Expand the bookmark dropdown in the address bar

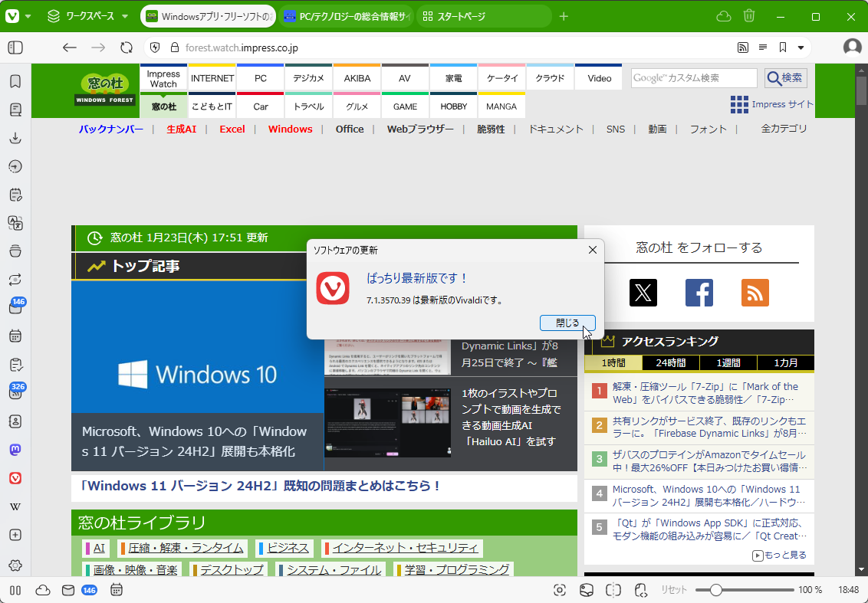click(x=801, y=47)
